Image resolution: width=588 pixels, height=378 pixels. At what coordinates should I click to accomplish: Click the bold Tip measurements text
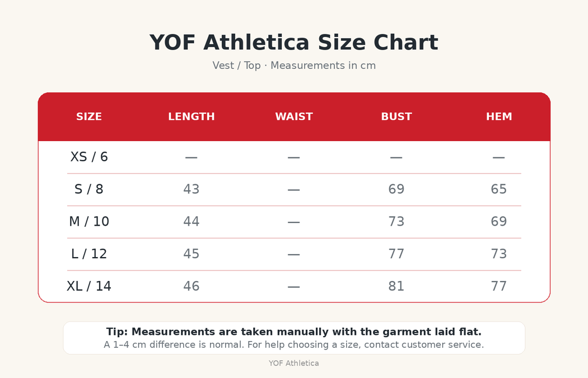(294, 332)
